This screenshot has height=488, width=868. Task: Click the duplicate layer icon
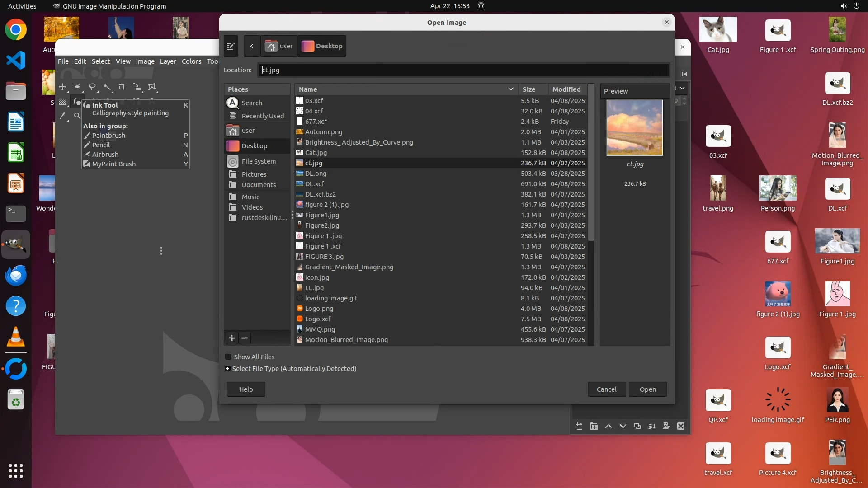637,426
